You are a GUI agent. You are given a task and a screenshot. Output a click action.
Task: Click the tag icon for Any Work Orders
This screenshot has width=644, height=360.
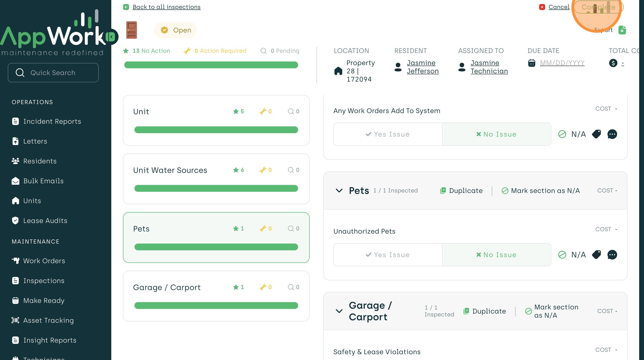(x=596, y=134)
